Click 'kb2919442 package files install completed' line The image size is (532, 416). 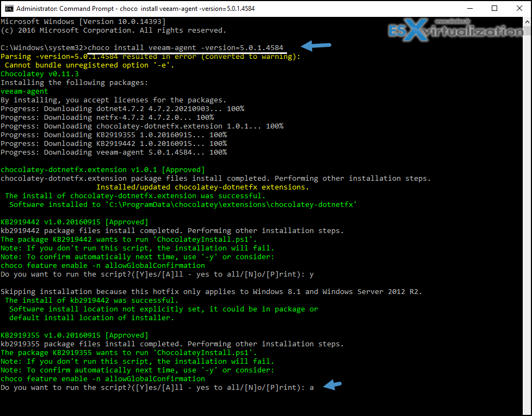(x=172, y=231)
